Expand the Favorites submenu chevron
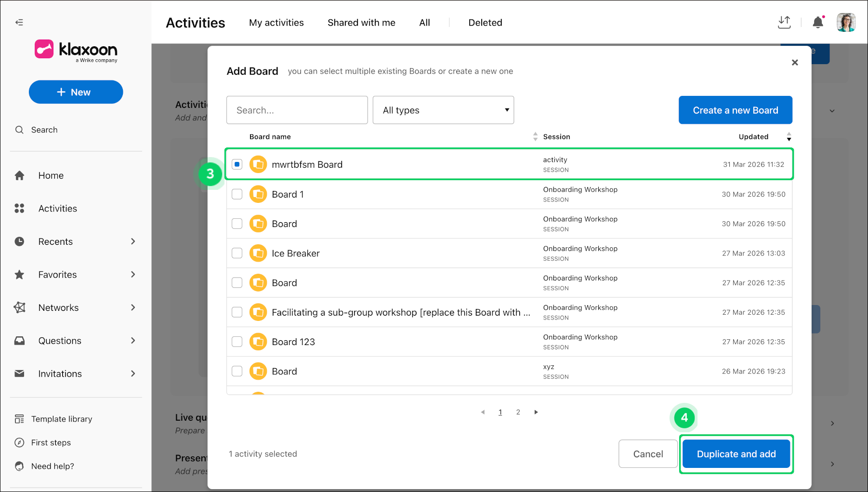The image size is (868, 492). (133, 275)
